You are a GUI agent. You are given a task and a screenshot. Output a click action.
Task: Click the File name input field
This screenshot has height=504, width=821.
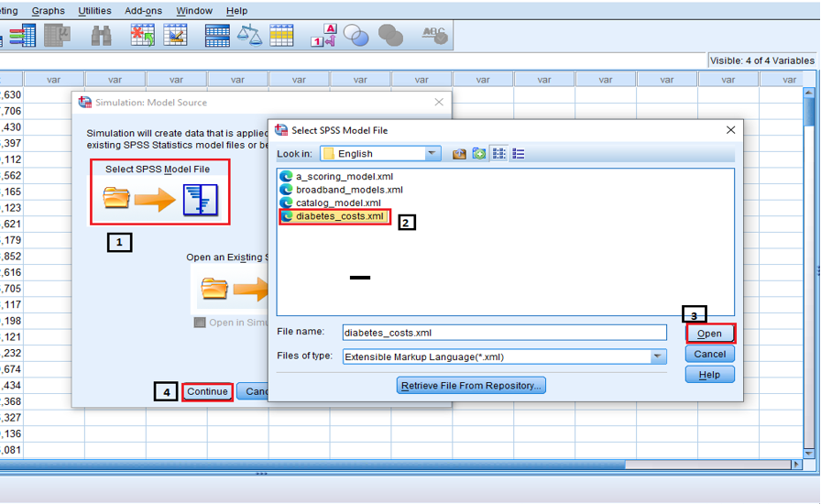click(505, 333)
